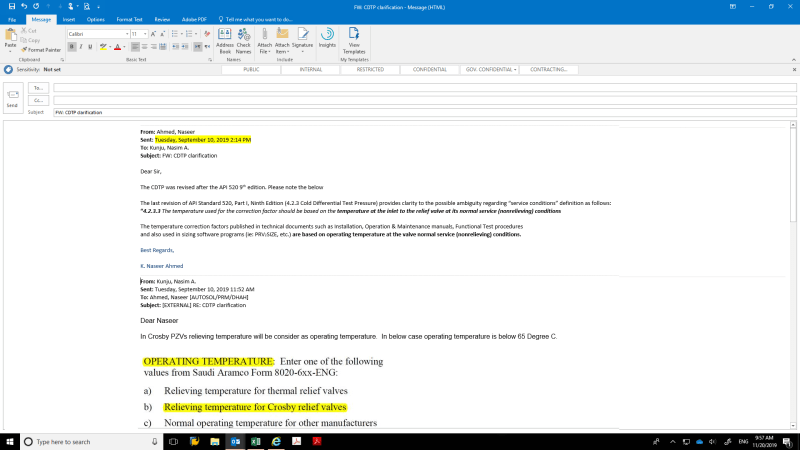Click the print preview quick access icon
Viewport: 800px width, 450px height.
tap(87, 6)
